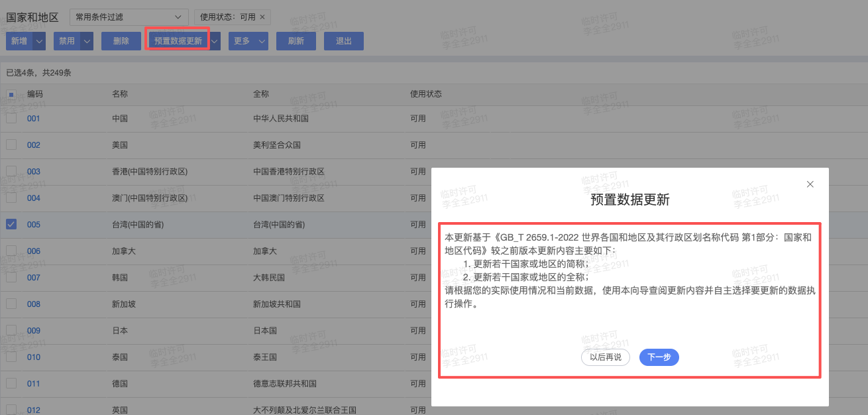Select the 德意志联邦共和国 cell

(285, 384)
